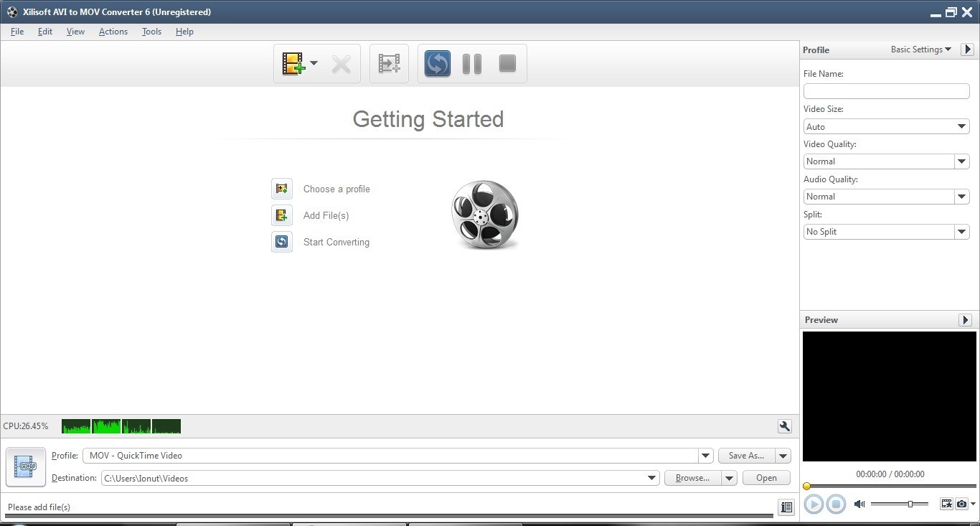Click the preview seek slider handle
The width and height of the screenshot is (980, 526).
(x=807, y=486)
